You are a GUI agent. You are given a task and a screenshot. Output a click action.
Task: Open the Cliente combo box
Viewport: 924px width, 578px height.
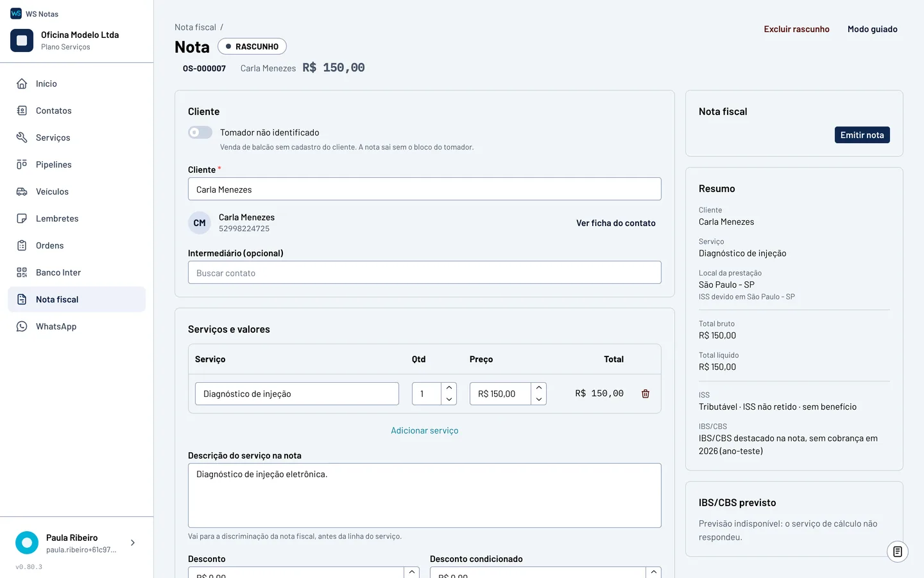(x=425, y=189)
